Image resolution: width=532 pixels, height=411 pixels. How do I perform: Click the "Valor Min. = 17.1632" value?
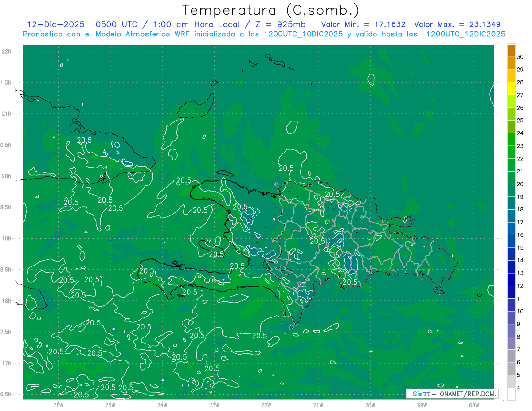pyautogui.click(x=363, y=24)
